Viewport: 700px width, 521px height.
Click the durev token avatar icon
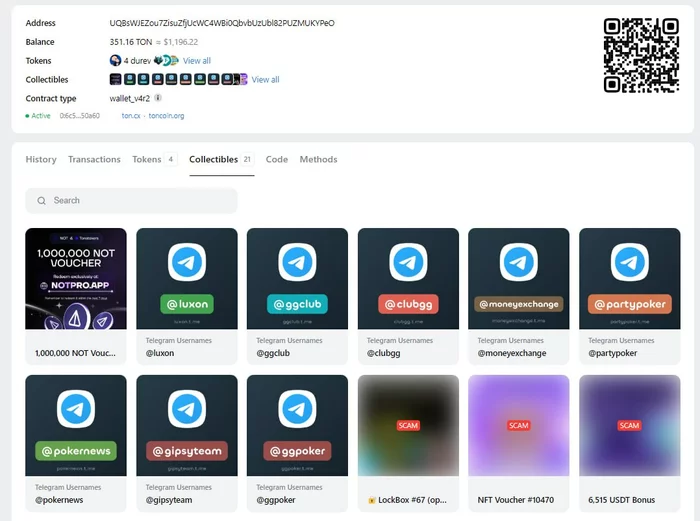point(115,60)
